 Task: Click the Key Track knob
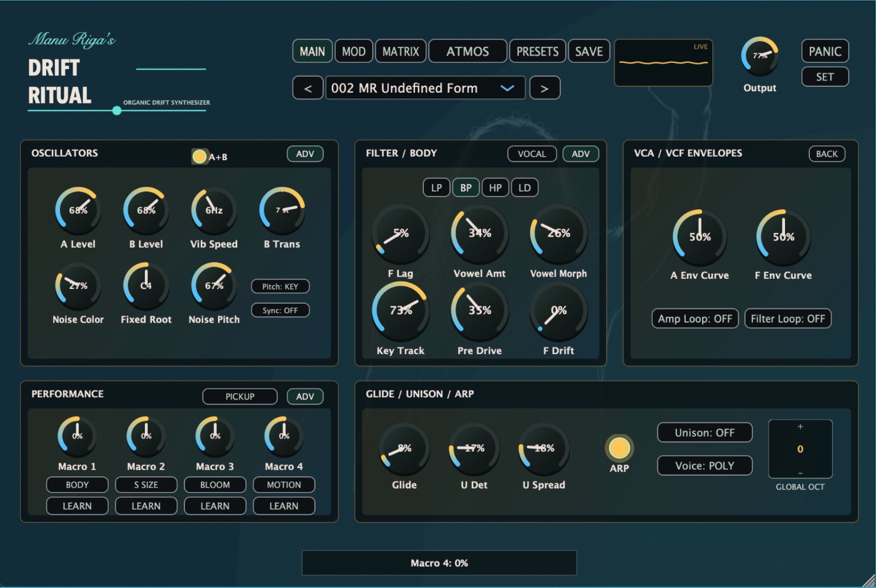[401, 310]
